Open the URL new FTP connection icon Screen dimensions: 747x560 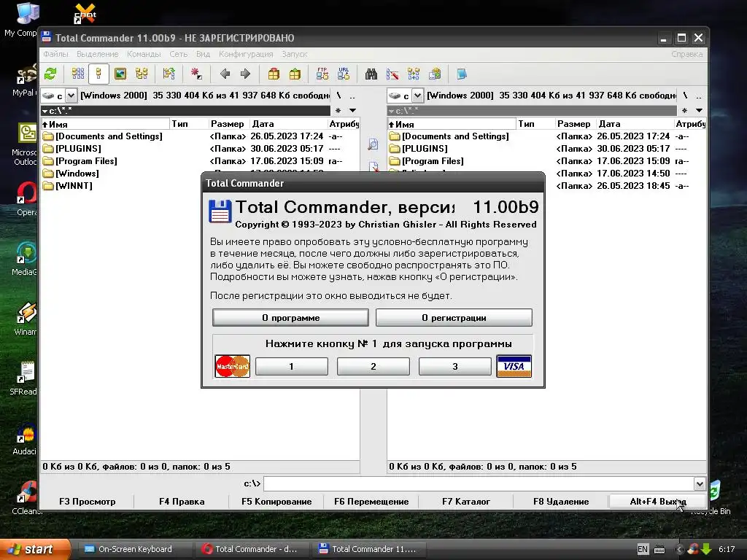(344, 74)
